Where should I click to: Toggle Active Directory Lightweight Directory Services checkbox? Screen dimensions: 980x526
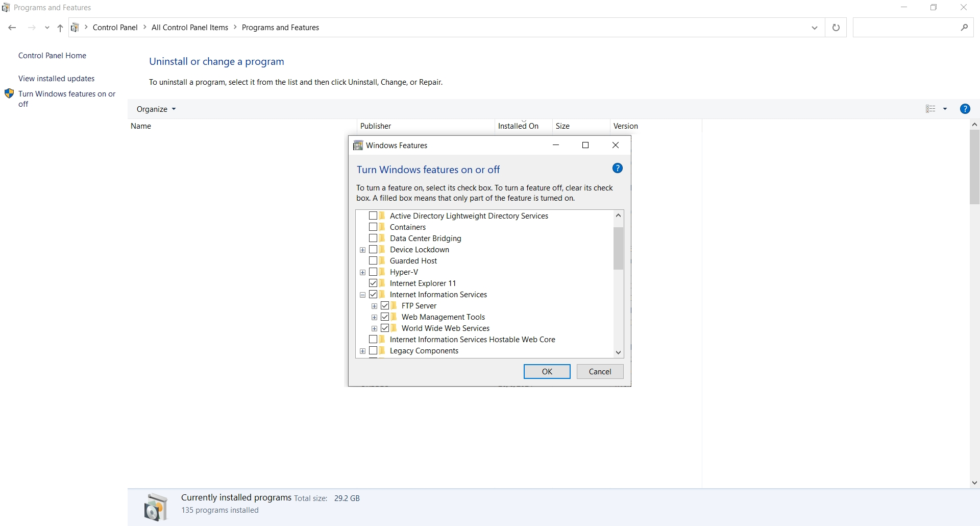pyautogui.click(x=373, y=216)
